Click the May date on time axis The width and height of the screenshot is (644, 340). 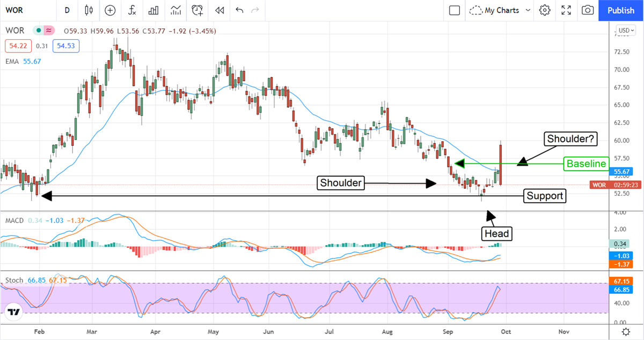click(x=215, y=332)
